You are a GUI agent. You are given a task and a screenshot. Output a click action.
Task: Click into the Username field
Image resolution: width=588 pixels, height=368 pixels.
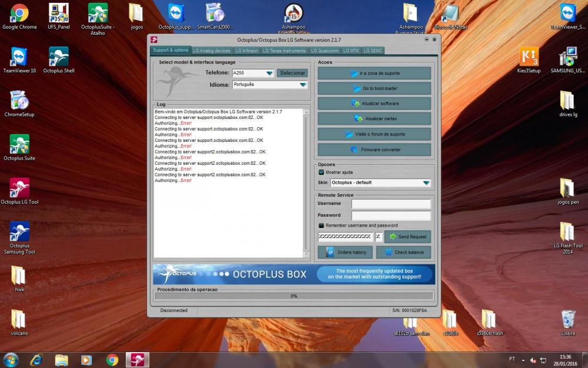[391, 204]
